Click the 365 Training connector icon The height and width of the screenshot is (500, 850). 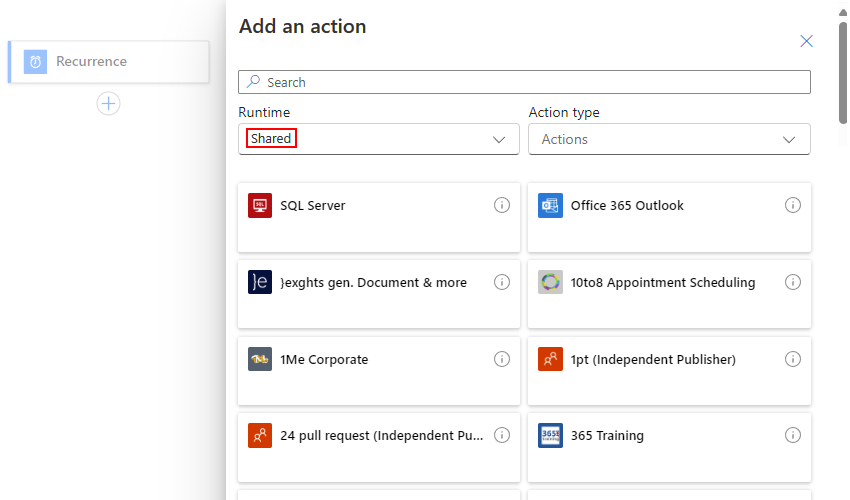(x=550, y=436)
